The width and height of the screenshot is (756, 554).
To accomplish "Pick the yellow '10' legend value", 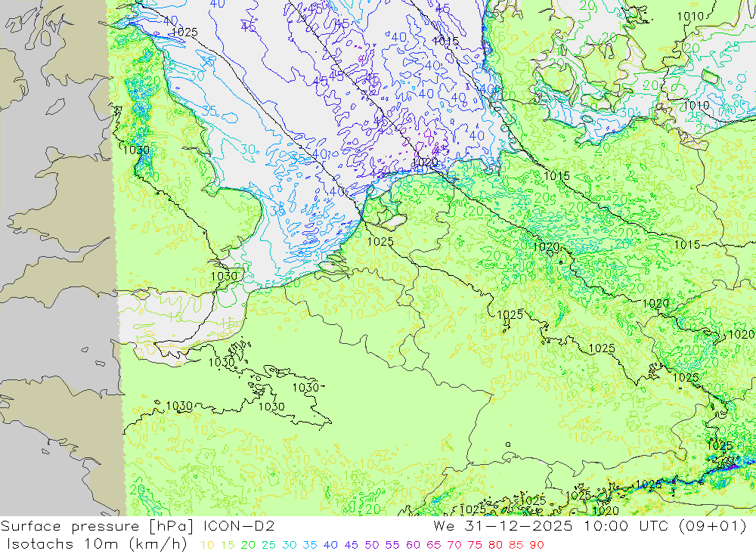I will click(x=207, y=545).
